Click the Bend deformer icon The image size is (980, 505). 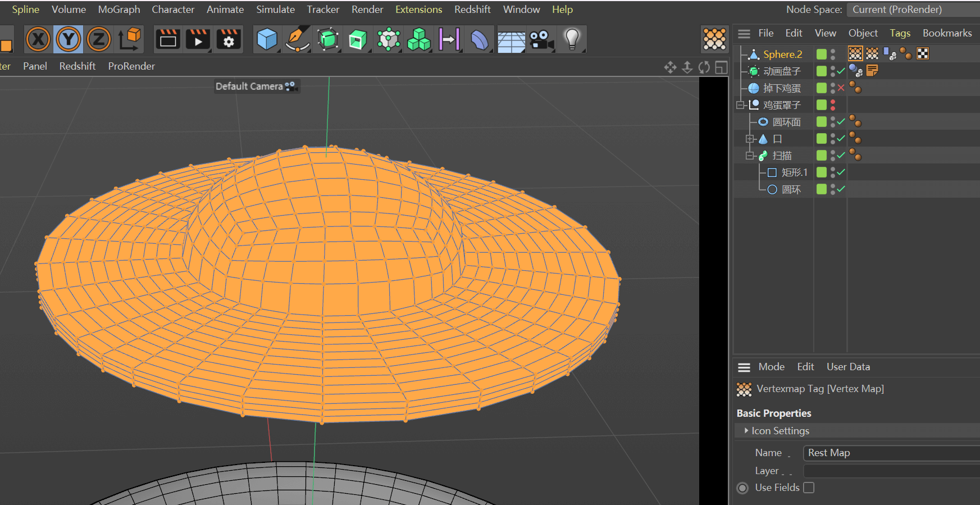pos(480,39)
